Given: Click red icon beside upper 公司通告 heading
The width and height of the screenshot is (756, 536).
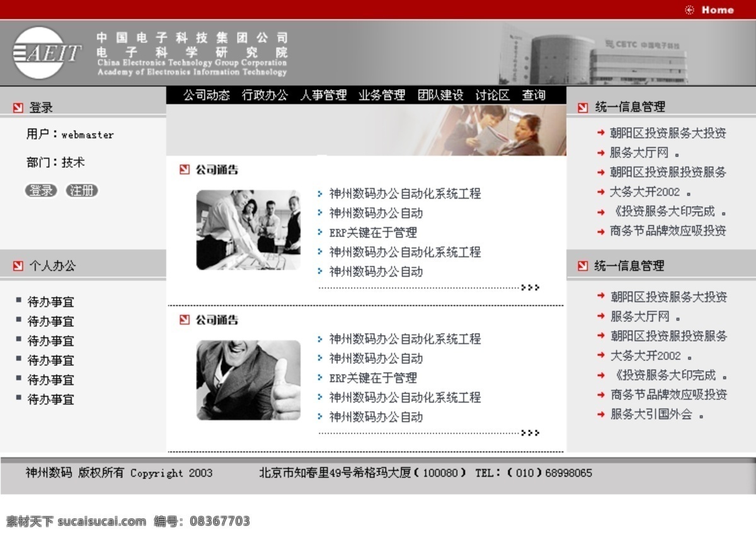Looking at the screenshot, I should 184,169.
